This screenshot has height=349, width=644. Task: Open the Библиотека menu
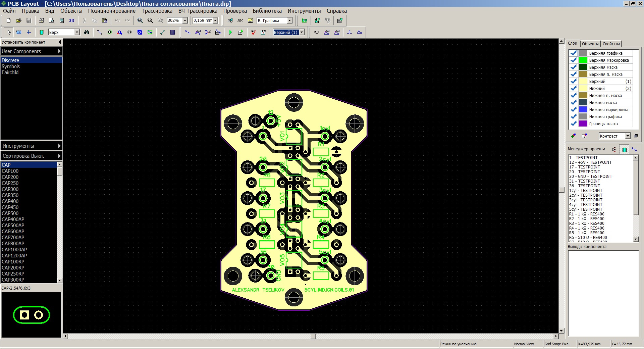(x=267, y=11)
